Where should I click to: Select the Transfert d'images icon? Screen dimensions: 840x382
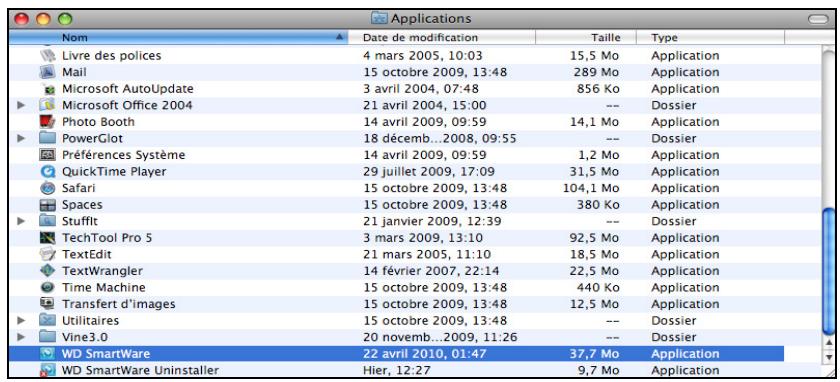pyautogui.click(x=48, y=304)
